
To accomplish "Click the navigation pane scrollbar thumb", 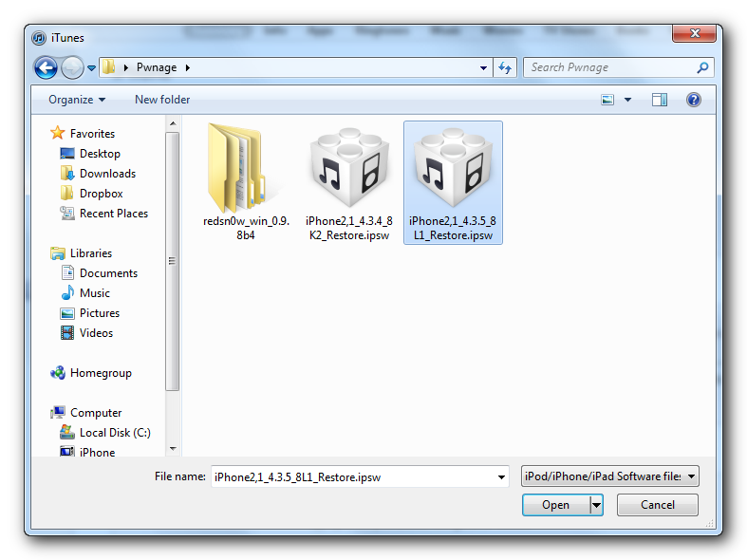I will [x=173, y=261].
